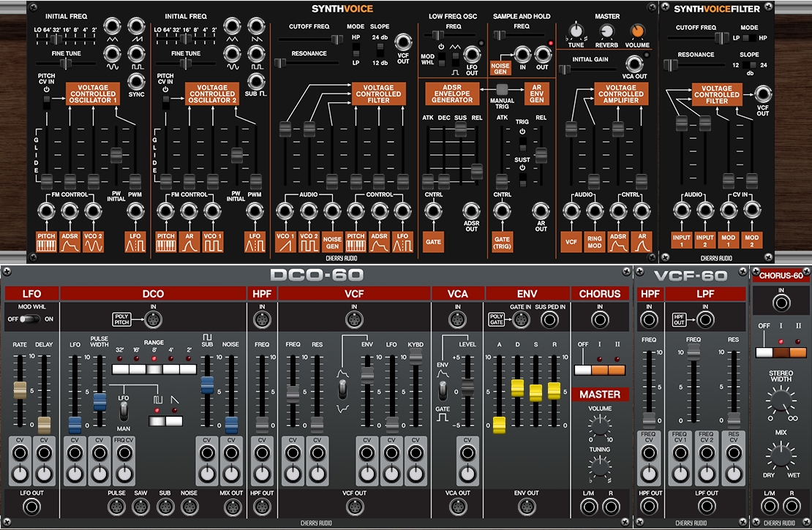
Task: Click the MIX OUT jack in the DCO section
Action: (x=233, y=505)
